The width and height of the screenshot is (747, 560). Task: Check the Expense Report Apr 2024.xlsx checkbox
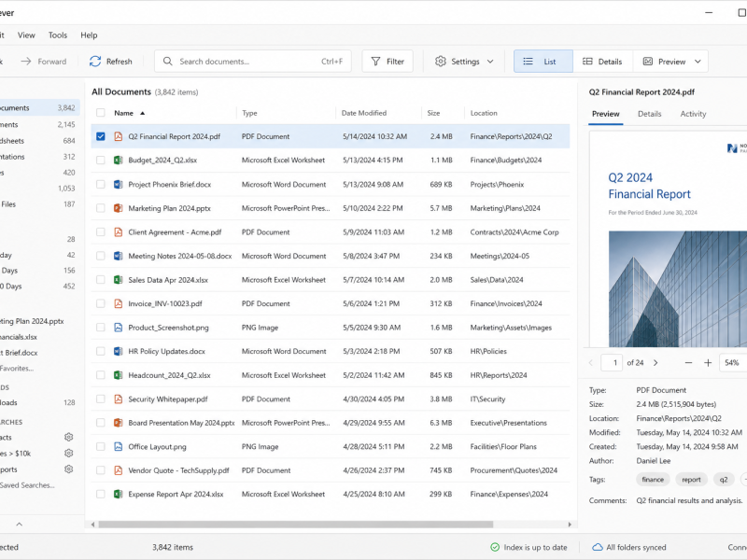click(101, 495)
